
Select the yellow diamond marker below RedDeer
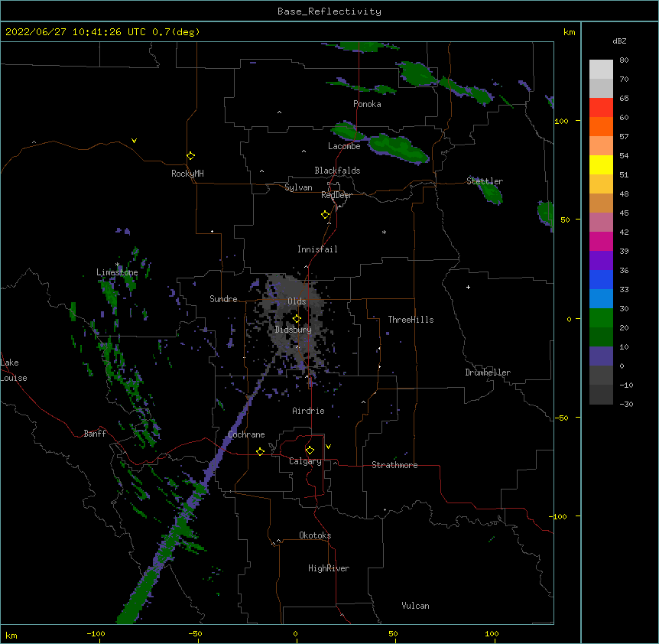coord(325,215)
